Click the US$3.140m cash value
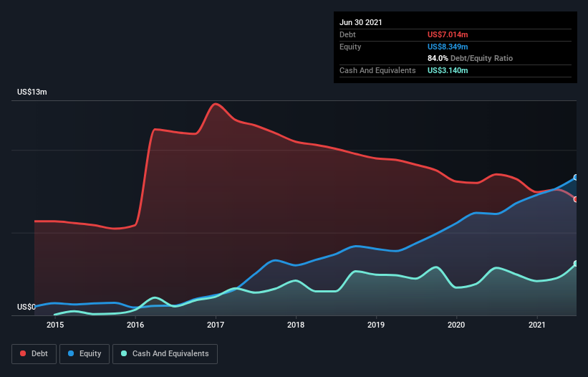Screen dimensions: 588x377 [448, 70]
